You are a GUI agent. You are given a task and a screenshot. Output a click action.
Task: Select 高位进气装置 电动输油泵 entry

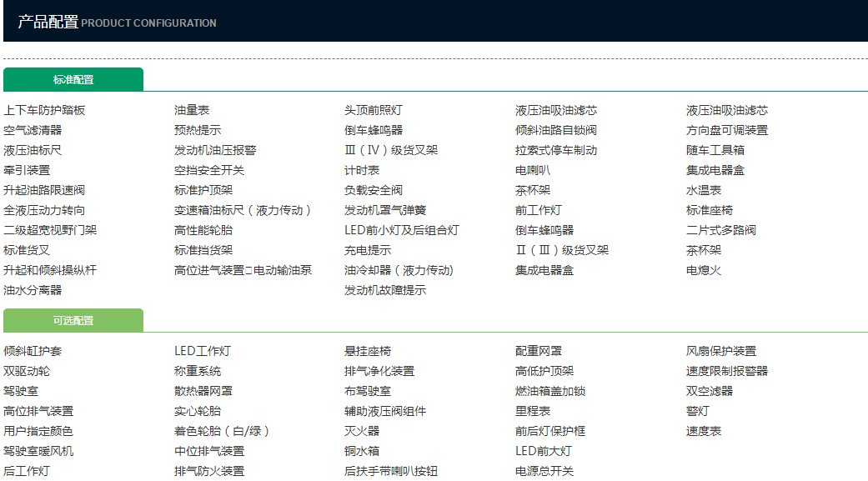click(243, 270)
